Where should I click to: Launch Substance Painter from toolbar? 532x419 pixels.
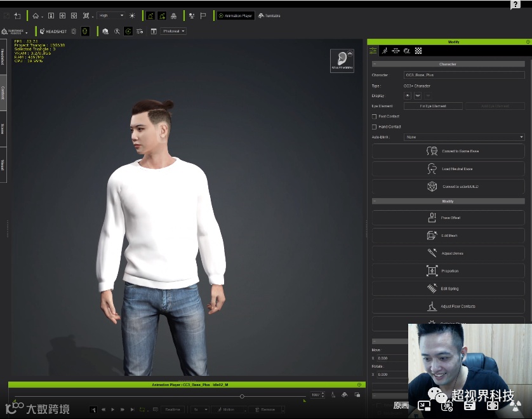click(14, 31)
